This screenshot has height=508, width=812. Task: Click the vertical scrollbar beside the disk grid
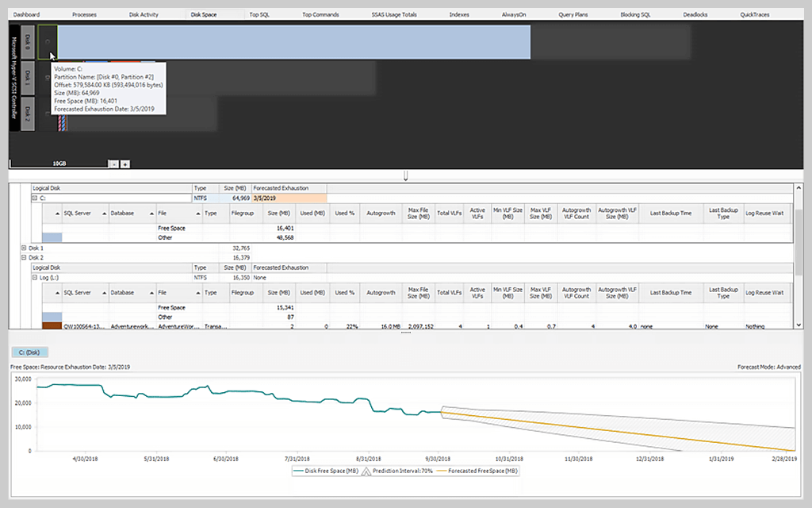pyautogui.click(x=800, y=238)
